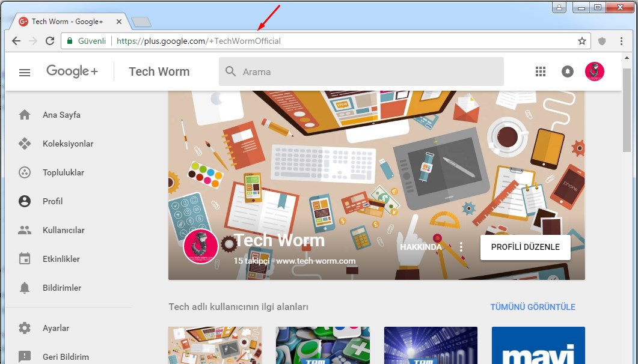638x364 pixels.
Task: Open Ayarlar settings in sidebar
Action: coord(55,328)
